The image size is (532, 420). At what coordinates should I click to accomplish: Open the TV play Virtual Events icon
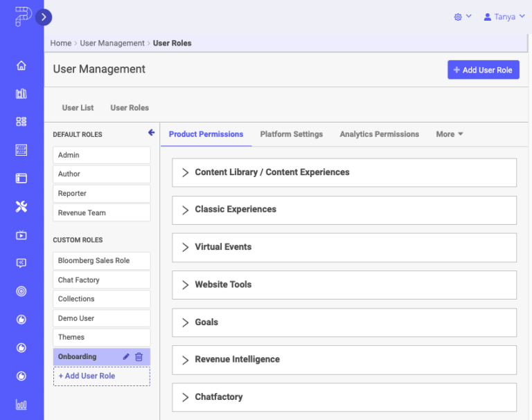click(21, 235)
